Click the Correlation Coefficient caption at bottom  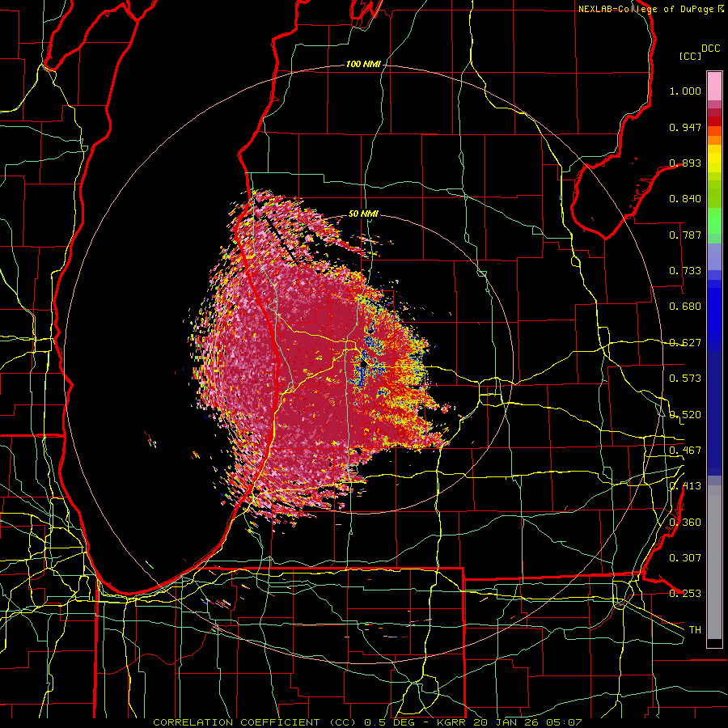367,722
